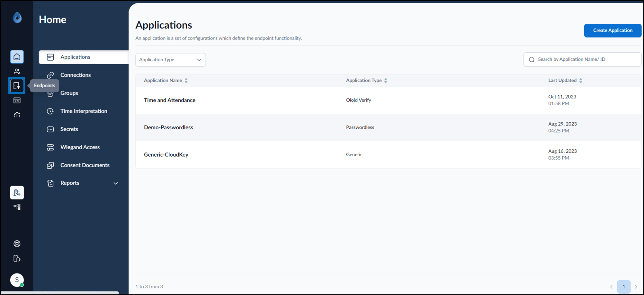Click the Consent Documents icon
Viewport: 644px width, 295px height.
point(50,165)
